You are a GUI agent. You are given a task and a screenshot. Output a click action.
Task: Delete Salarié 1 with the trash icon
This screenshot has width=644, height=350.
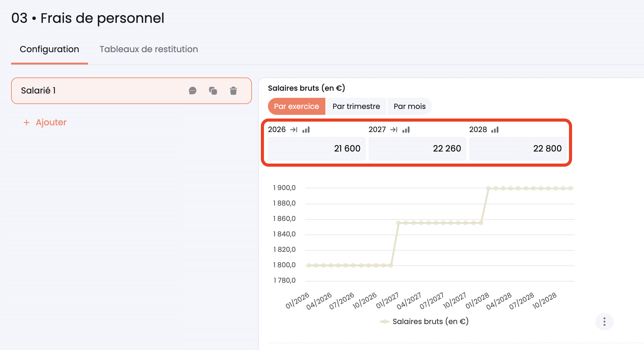click(x=233, y=91)
